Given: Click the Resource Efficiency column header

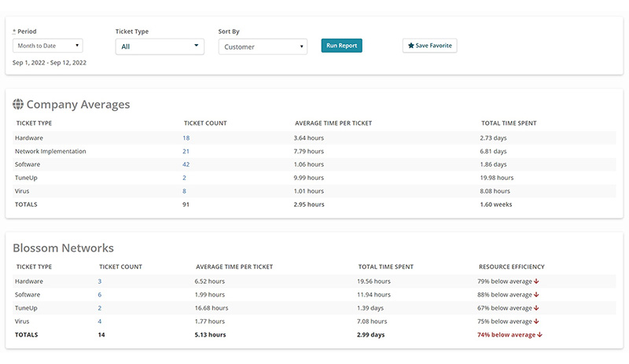Looking at the screenshot, I should point(512,267).
